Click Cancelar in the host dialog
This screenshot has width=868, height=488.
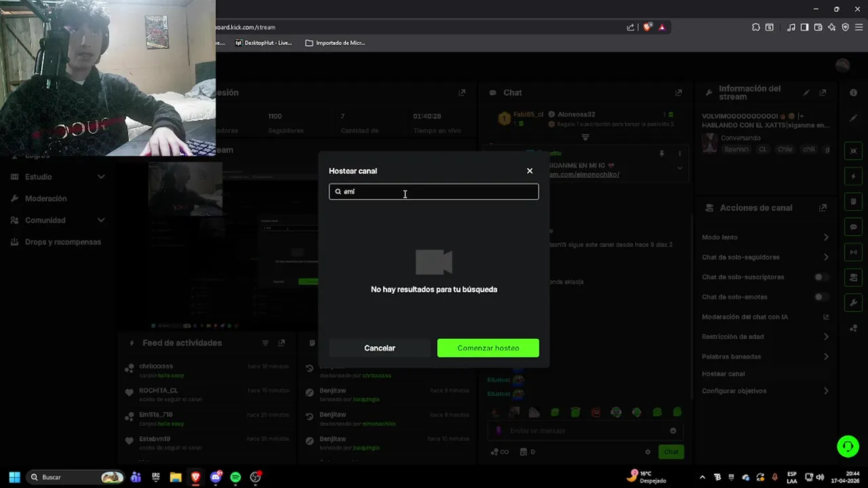[x=380, y=348]
